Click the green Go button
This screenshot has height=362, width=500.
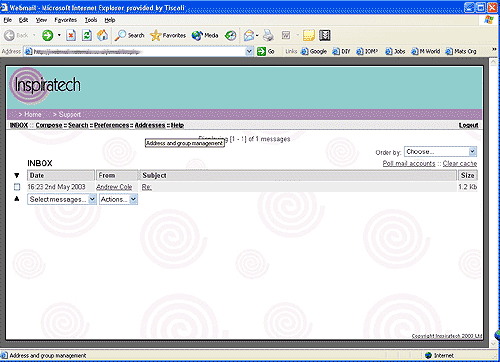(266, 51)
